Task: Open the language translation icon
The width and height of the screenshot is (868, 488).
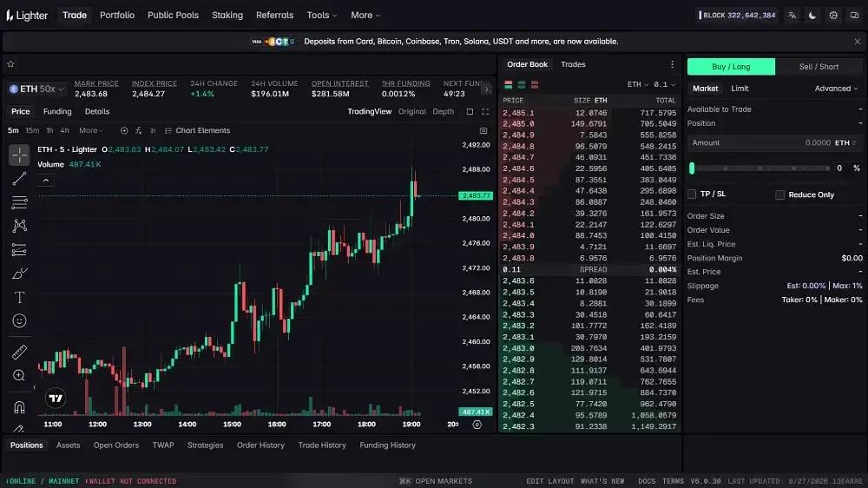Action: [792, 16]
